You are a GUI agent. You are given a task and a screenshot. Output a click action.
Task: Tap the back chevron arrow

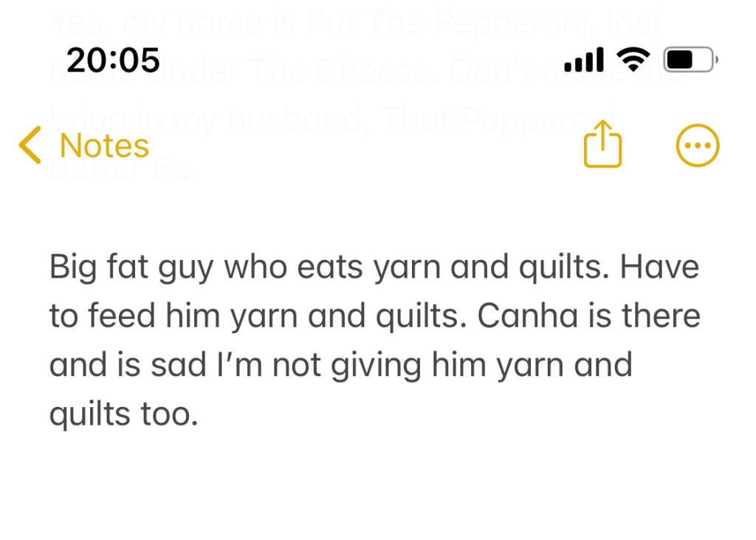(30, 145)
